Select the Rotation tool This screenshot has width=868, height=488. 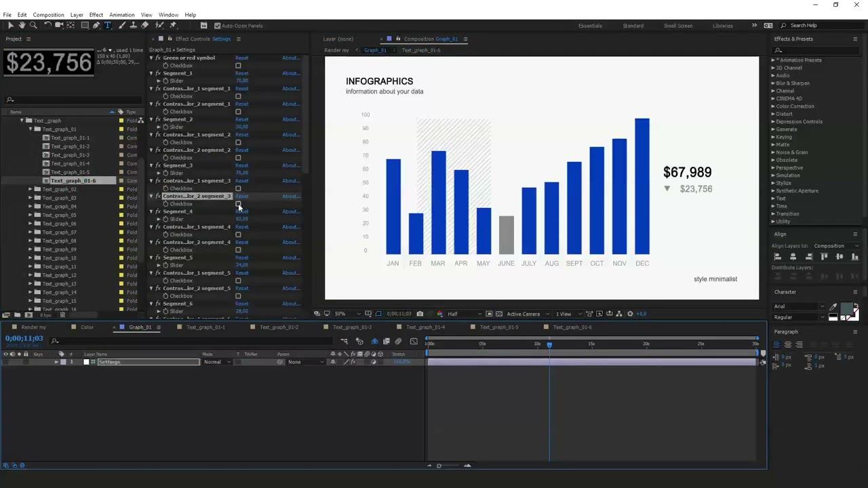[x=47, y=26]
